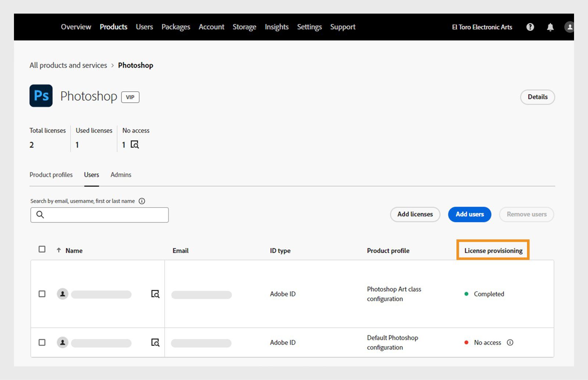Screen dimensions: 588x380
Task: Go to the Overview menu
Action: pos(76,27)
